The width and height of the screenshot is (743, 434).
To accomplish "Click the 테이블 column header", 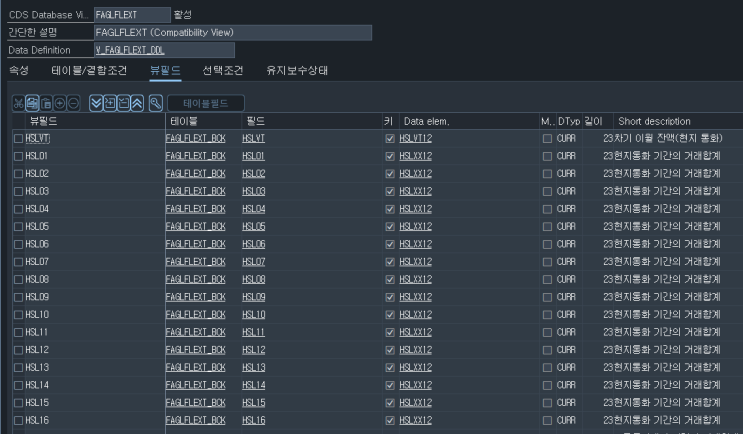I will point(204,121).
